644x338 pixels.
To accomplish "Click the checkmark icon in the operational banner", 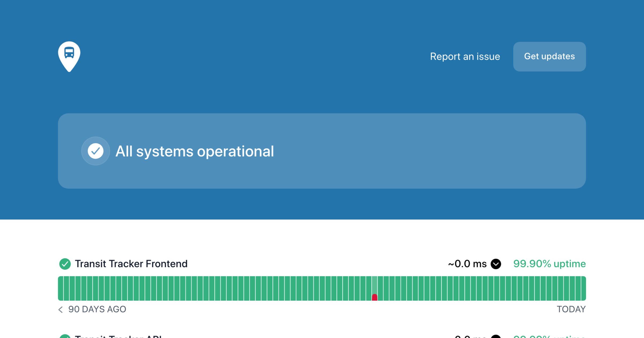I will 96,151.
